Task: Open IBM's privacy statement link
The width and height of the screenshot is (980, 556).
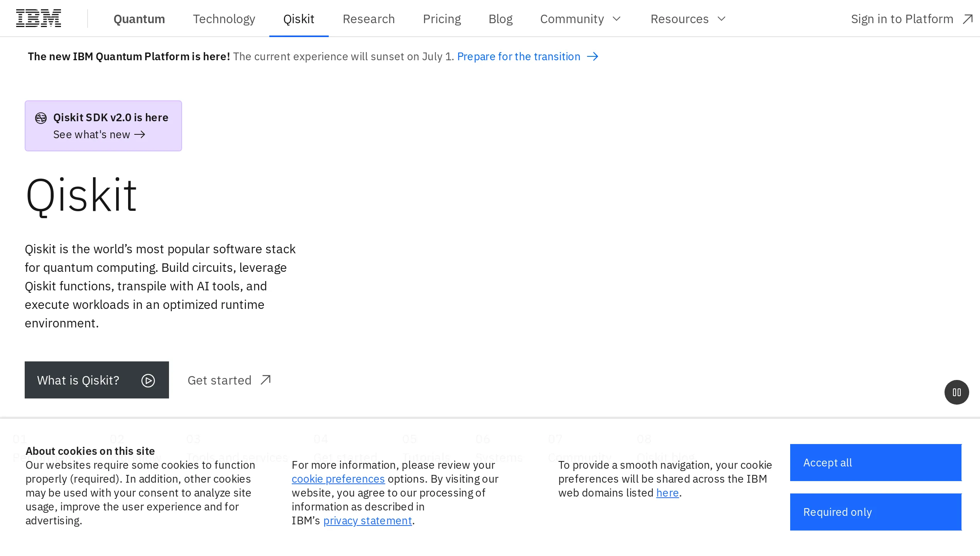Action: point(367,520)
